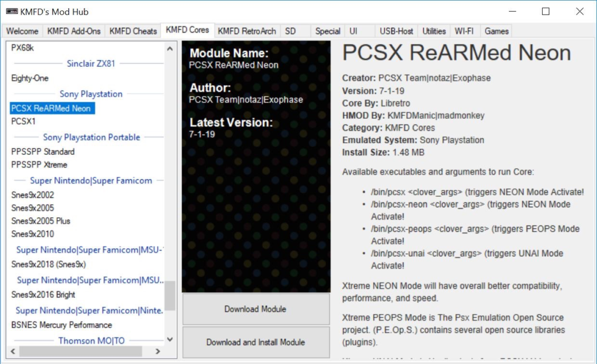Click the Super Nintendo|Super Famicom group header
The height and width of the screenshot is (364, 597).
tap(91, 181)
